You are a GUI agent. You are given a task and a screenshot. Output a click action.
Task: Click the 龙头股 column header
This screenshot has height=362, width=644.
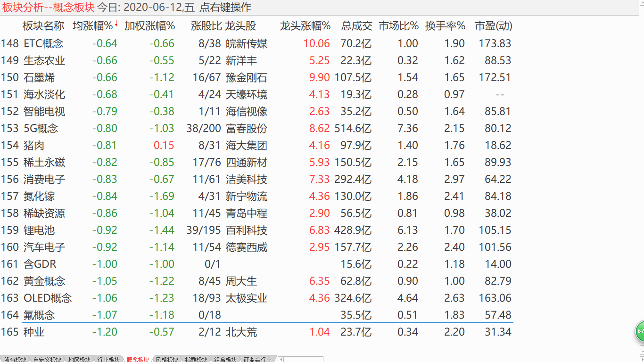[241, 26]
